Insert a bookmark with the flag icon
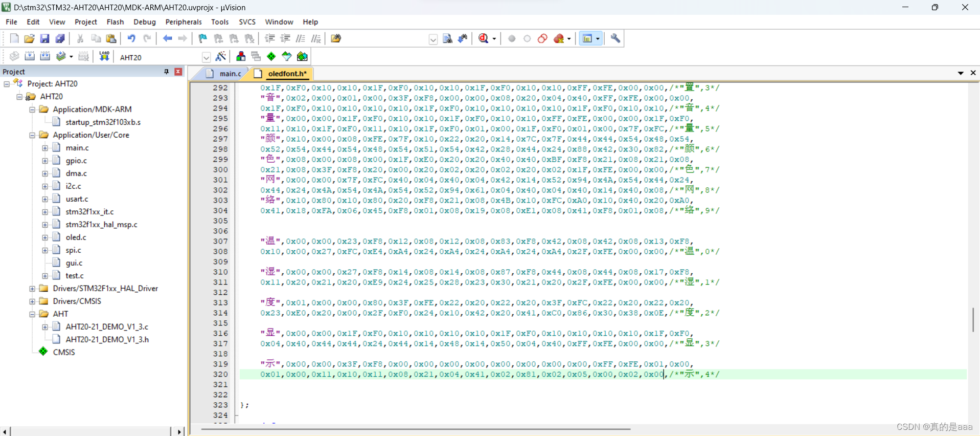The height and width of the screenshot is (436, 980). tap(203, 38)
